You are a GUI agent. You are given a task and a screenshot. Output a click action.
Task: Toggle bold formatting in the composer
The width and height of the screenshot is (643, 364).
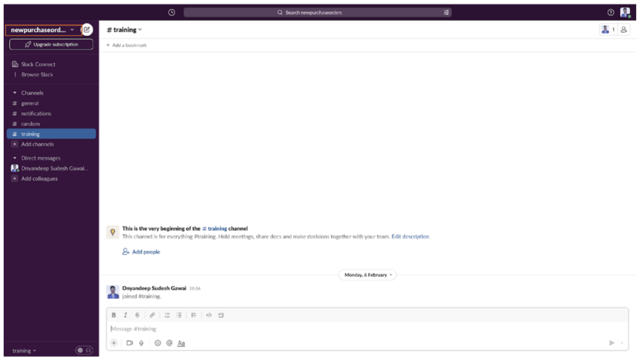114,315
